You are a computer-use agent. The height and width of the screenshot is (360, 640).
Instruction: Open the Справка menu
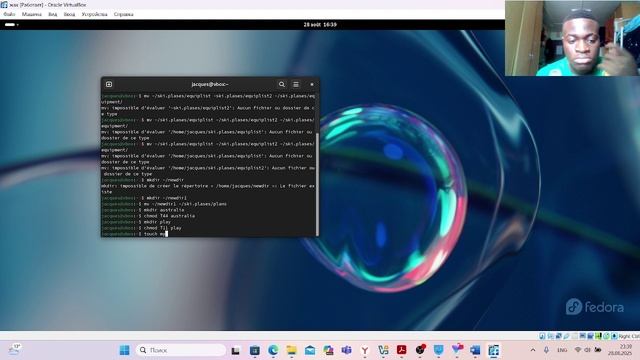tap(124, 14)
